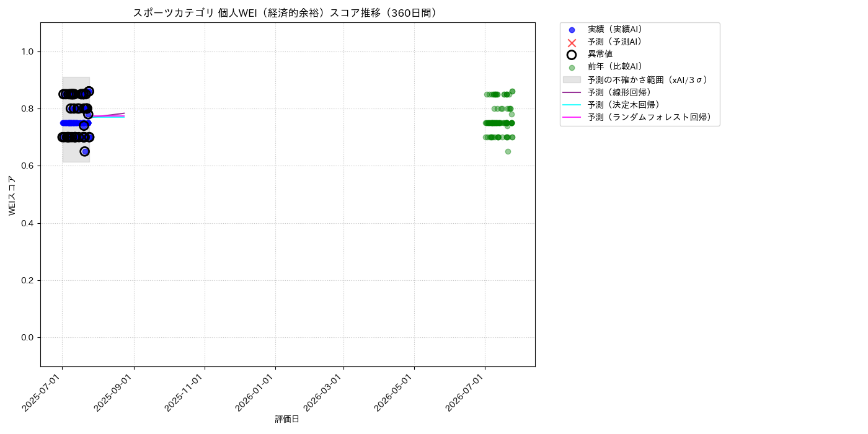The image size is (868, 434).
Task: Click the grey uncertainty range legend swatch
Action: click(x=572, y=80)
